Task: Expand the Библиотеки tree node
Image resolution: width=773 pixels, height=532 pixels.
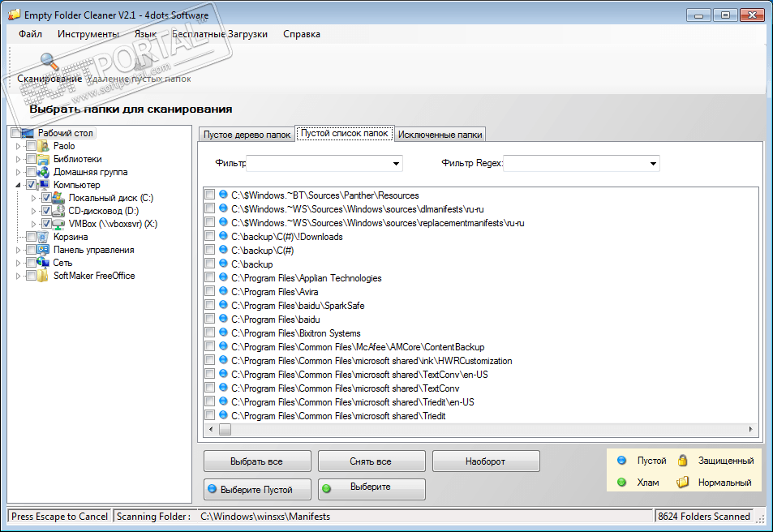Action: tap(18, 159)
